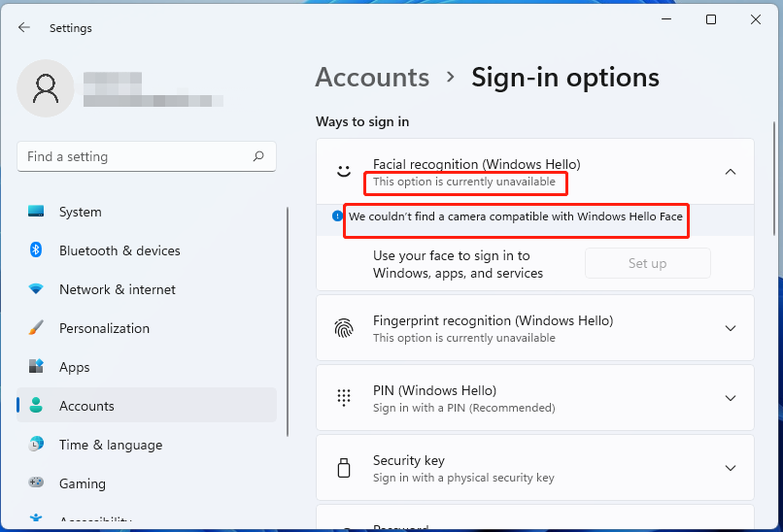This screenshot has width=783, height=532.
Task: Click in the Find a setting box
Action: pos(147,156)
